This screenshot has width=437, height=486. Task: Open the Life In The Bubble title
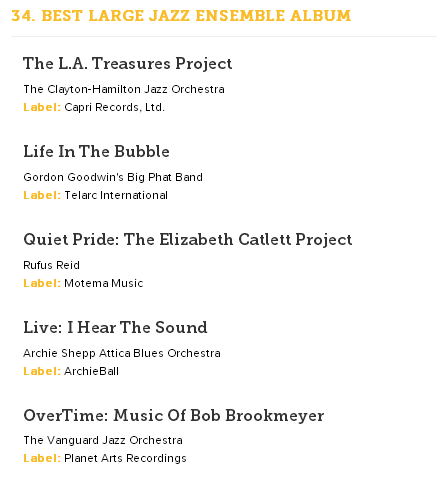(96, 151)
